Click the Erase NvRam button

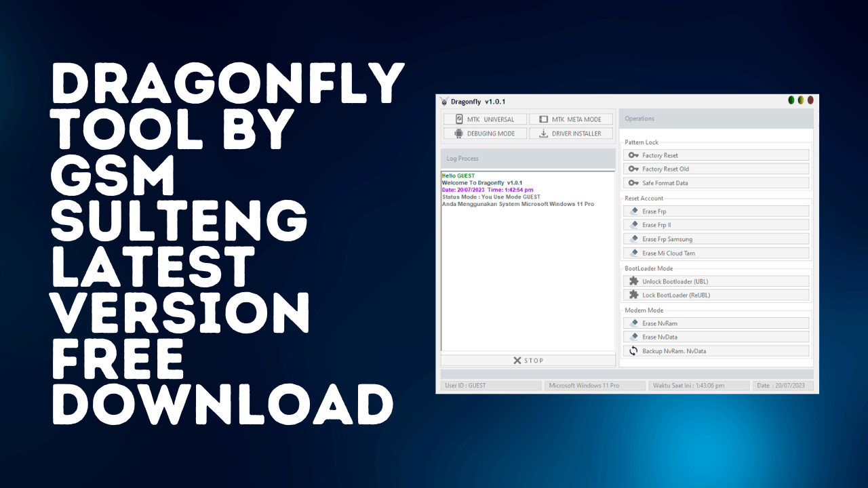click(x=716, y=323)
